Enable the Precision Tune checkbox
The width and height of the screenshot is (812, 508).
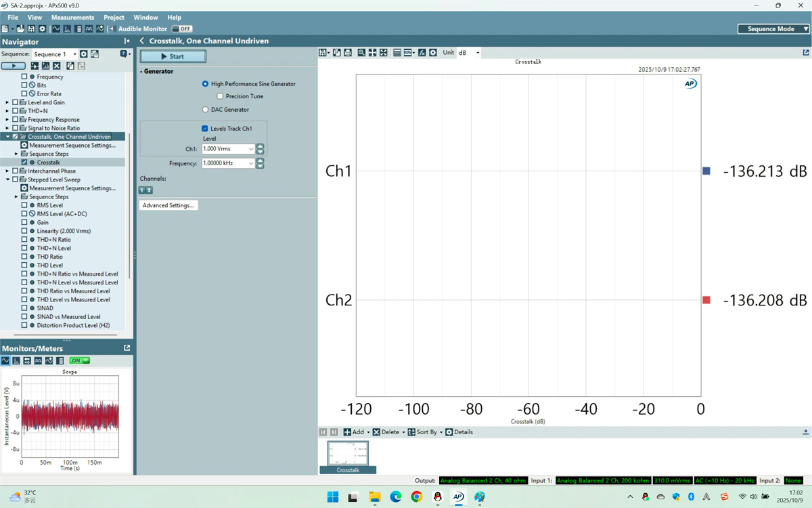[x=220, y=96]
